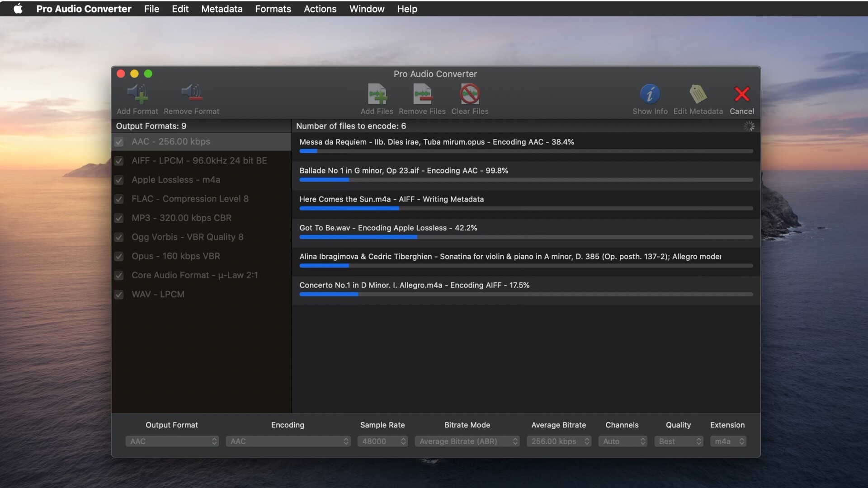Open the Channels Auto dropdown
868x488 pixels.
coord(623,441)
